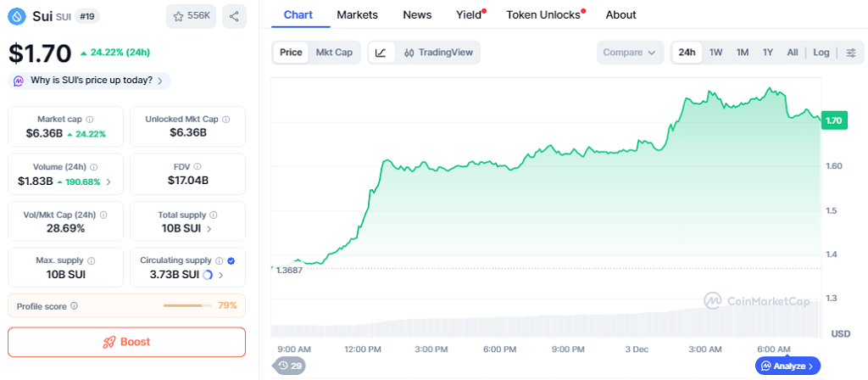Click the Sui logo icon
This screenshot has height=380, width=868.
(17, 15)
